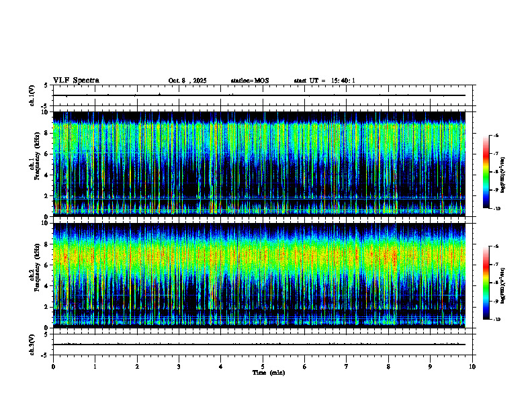Click the '-10' label on ch.2 colorbar
Image resolution: width=532 pixels, height=411 pixels.
tap(496, 320)
